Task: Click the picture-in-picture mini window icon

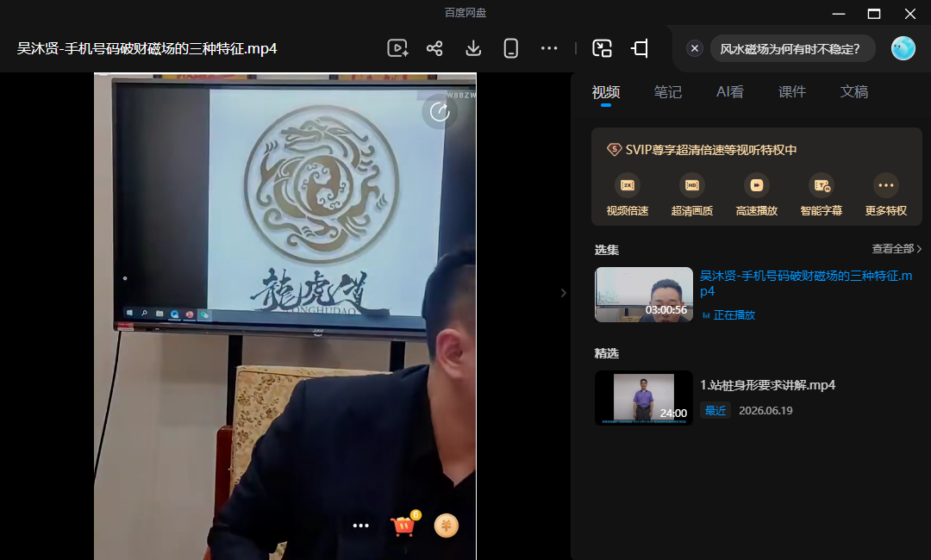Action: [602, 48]
